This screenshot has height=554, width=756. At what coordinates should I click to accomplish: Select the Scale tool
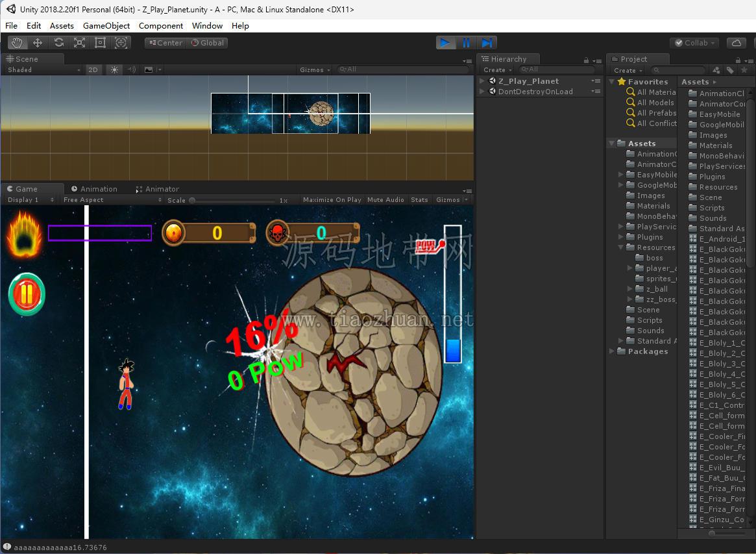click(80, 43)
